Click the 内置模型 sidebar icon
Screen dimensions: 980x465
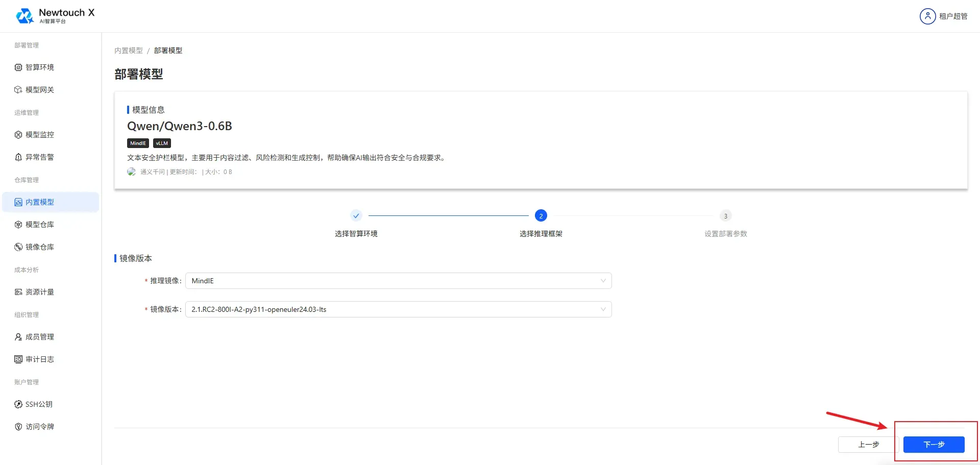[x=18, y=202]
